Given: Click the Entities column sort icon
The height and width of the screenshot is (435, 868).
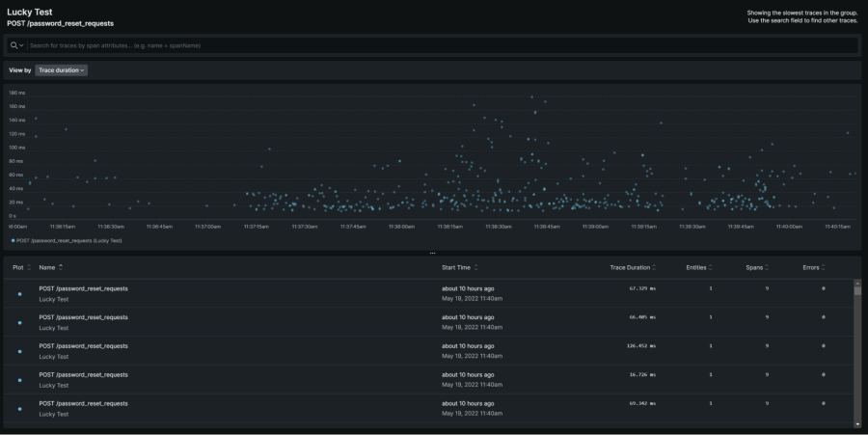Looking at the screenshot, I should click(x=712, y=267).
